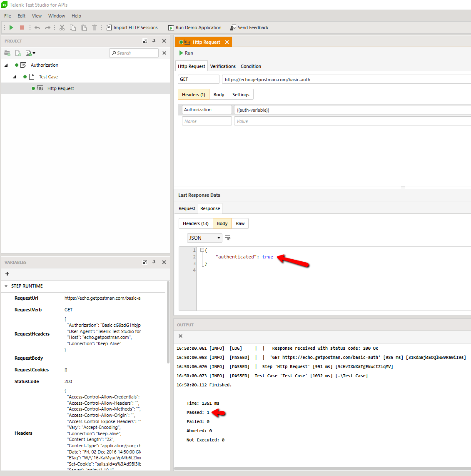The width and height of the screenshot is (471, 476).
Task: Switch to the Condition tab
Action: point(251,66)
